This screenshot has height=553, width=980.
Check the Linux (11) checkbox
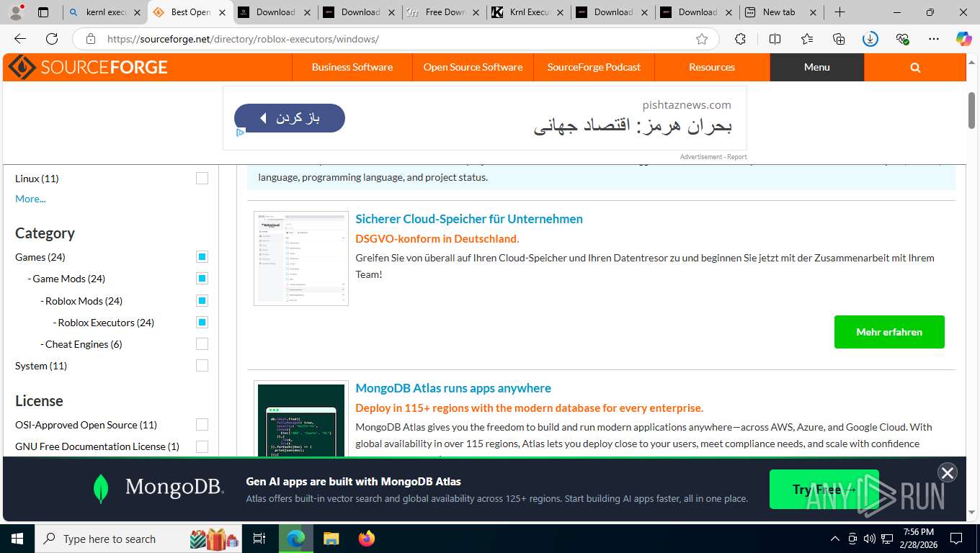[202, 179]
